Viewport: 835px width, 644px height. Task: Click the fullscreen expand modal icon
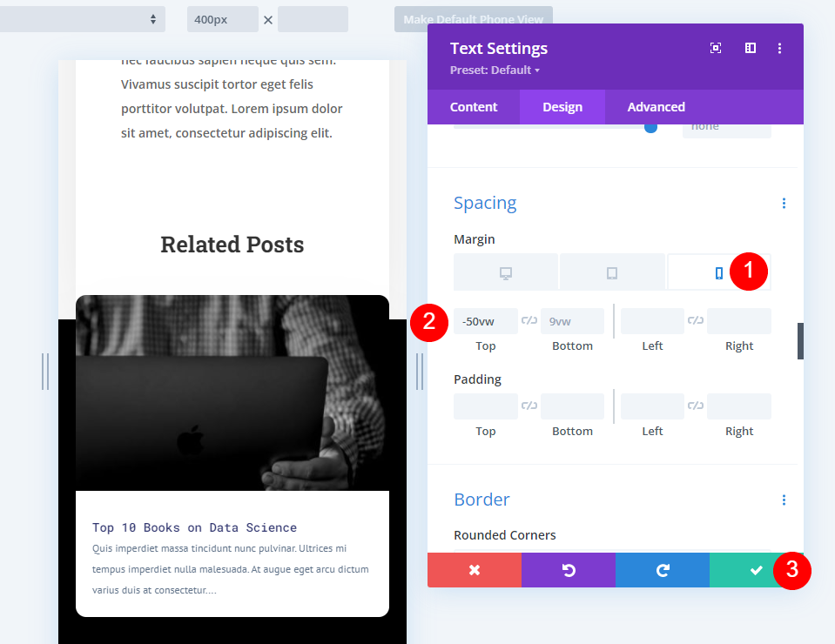coord(716,49)
